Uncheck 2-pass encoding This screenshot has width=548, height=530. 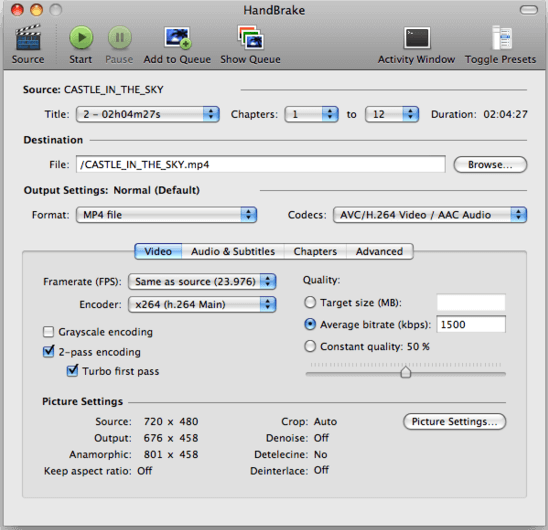pos(48,351)
